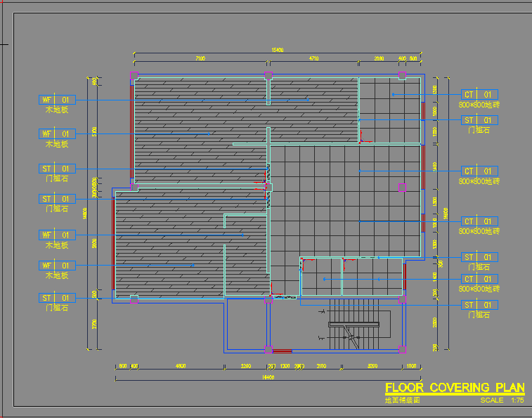Screen dimensions: 532x418
Task: Click the 800*800 label under topmost CT tag
Action: point(479,105)
